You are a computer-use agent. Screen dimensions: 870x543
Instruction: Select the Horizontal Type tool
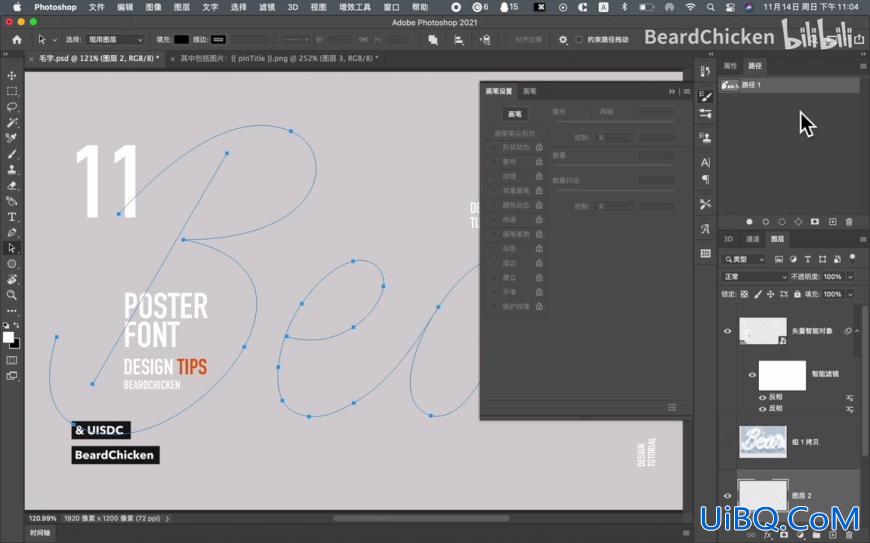point(12,217)
